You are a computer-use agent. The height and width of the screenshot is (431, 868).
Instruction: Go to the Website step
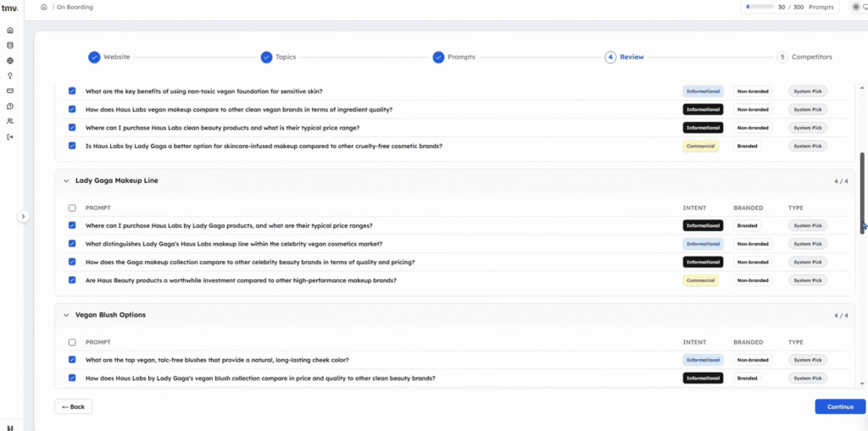click(109, 57)
